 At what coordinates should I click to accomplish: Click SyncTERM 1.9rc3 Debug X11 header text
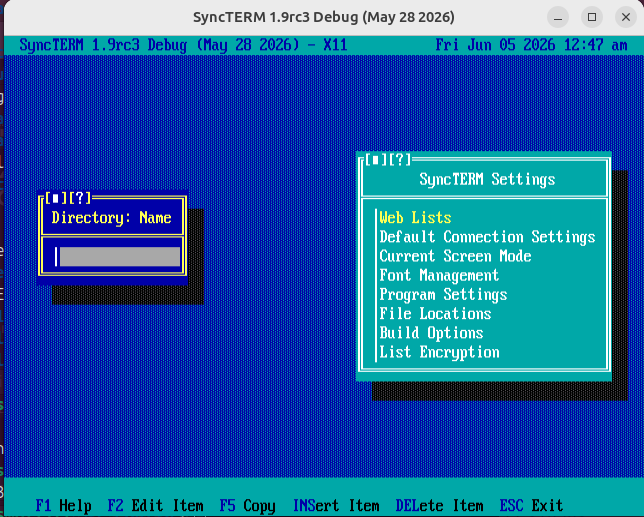(x=183, y=45)
